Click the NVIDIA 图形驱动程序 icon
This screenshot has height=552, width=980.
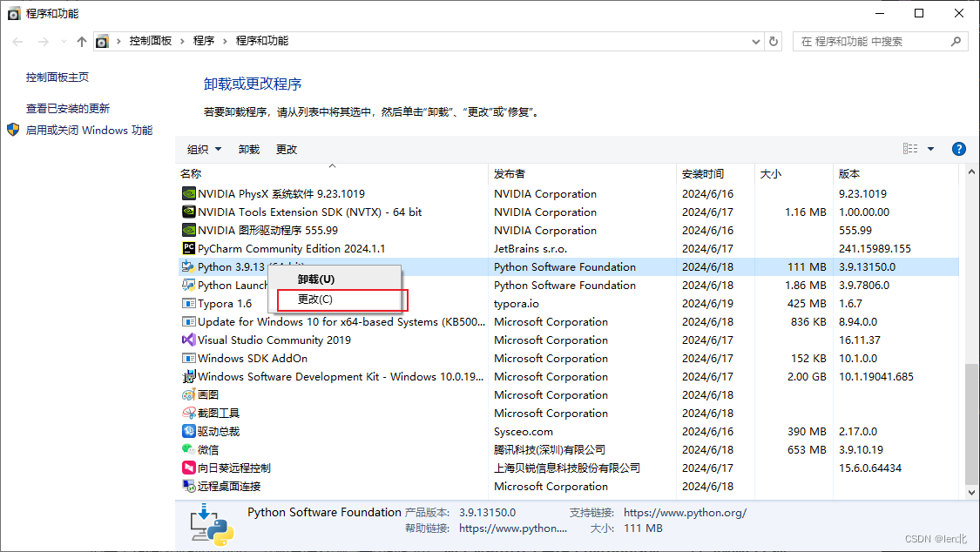point(189,230)
